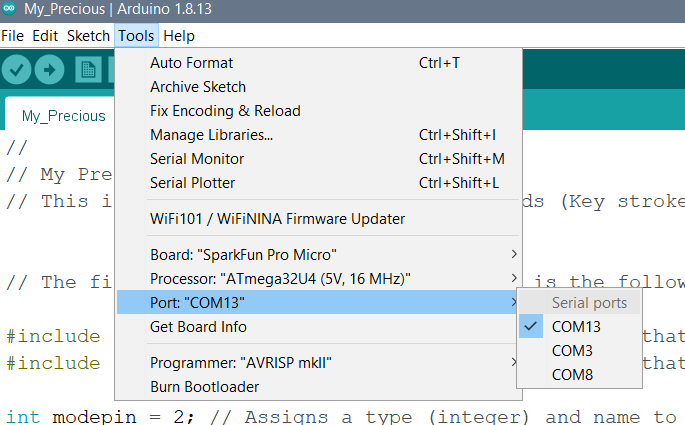Click the Verify checkmark toolbar button
685x425 pixels.
pyautogui.click(x=16, y=70)
